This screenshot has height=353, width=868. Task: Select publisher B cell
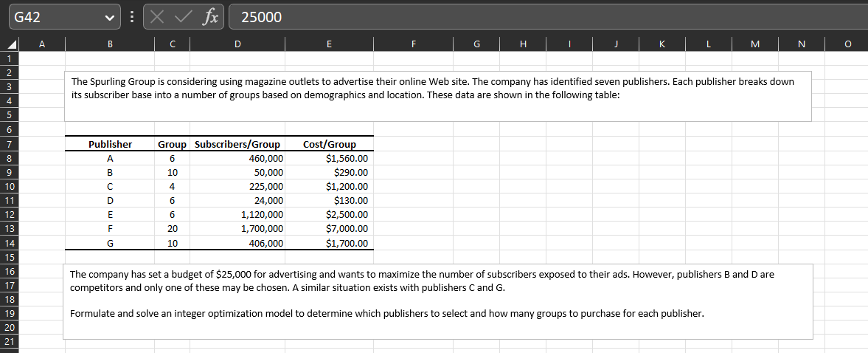click(x=110, y=172)
